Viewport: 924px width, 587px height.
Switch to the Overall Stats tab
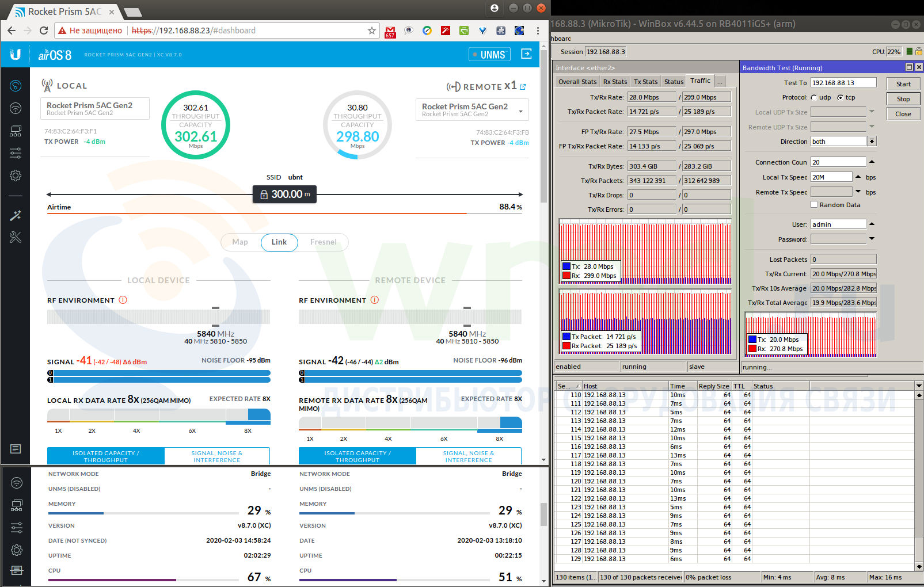[577, 82]
